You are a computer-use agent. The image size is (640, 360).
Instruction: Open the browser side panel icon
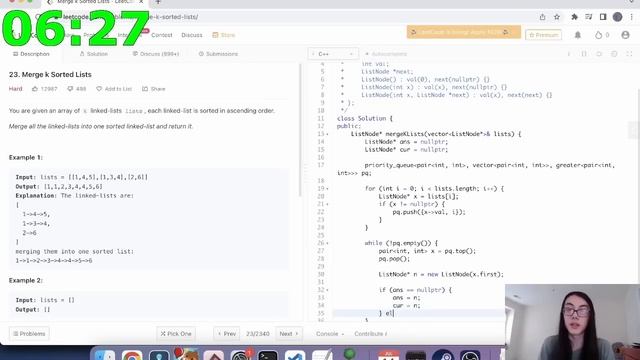point(603,17)
